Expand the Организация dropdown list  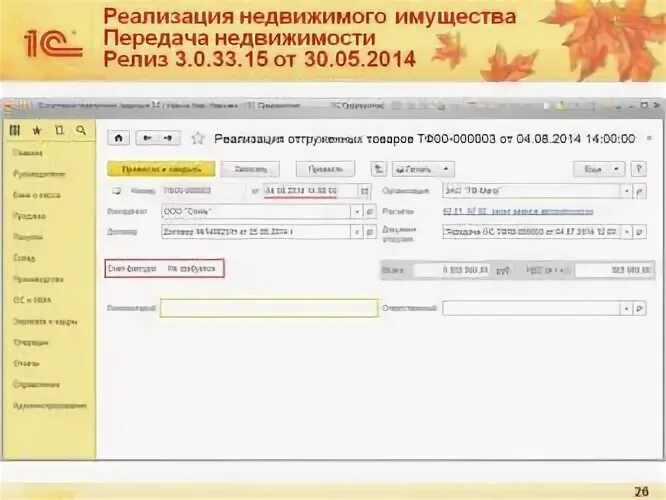point(626,191)
